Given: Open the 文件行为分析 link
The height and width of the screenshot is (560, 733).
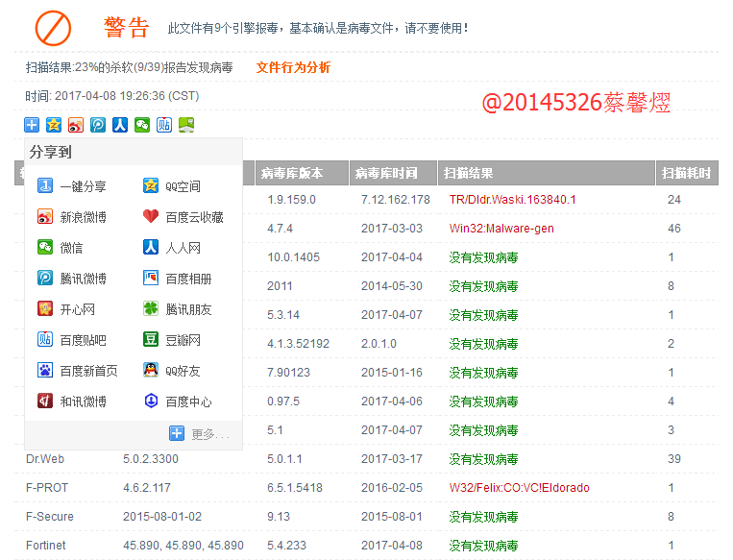Looking at the screenshot, I should point(293,67).
